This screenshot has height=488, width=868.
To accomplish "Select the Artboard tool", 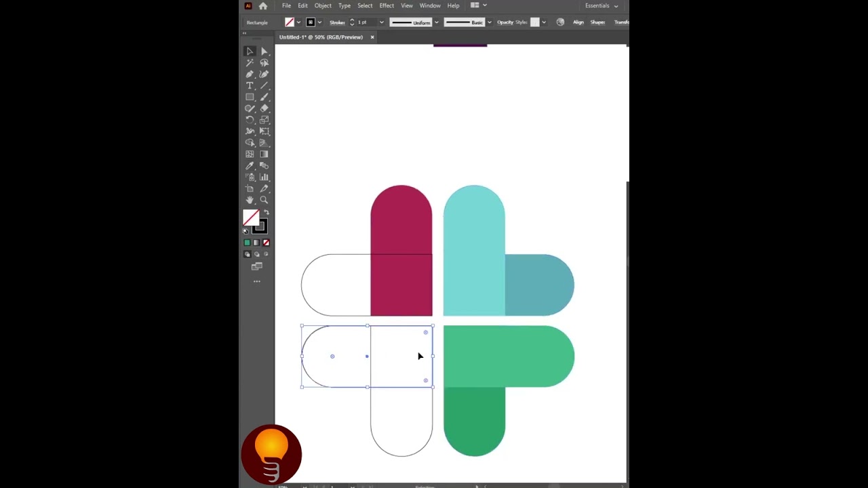I will (x=250, y=189).
